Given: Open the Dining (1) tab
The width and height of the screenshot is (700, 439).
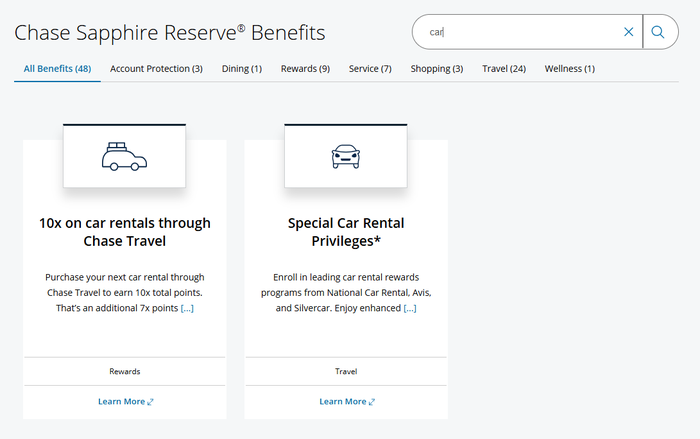Looking at the screenshot, I should [x=242, y=69].
